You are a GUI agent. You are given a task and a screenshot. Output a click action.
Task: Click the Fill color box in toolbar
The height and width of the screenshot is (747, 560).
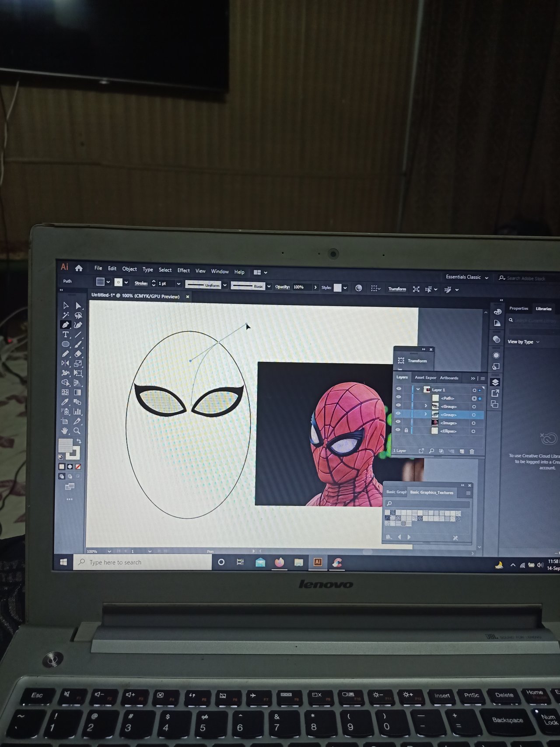tap(65, 445)
